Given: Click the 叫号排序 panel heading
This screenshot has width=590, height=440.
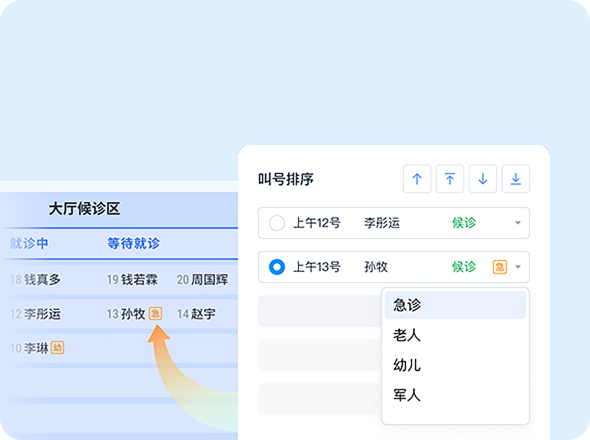Looking at the screenshot, I should pos(286,179).
